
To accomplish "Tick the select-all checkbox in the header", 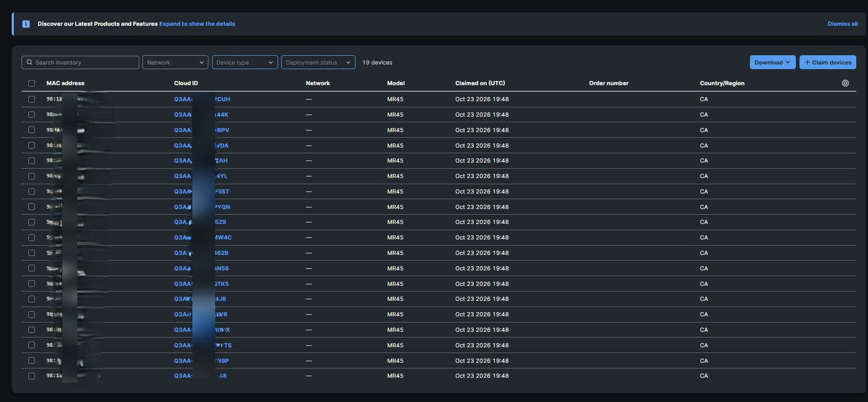I will (32, 83).
